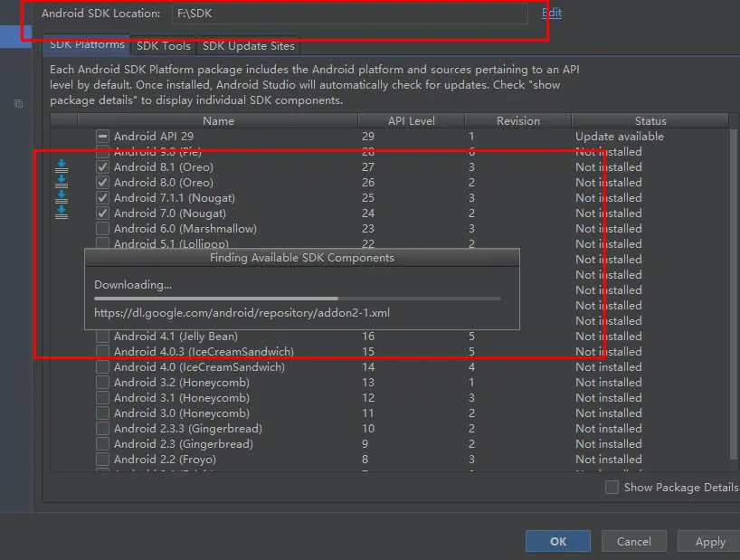This screenshot has height=560, width=740.
Task: Confirm with the OK button
Action: pos(558,541)
